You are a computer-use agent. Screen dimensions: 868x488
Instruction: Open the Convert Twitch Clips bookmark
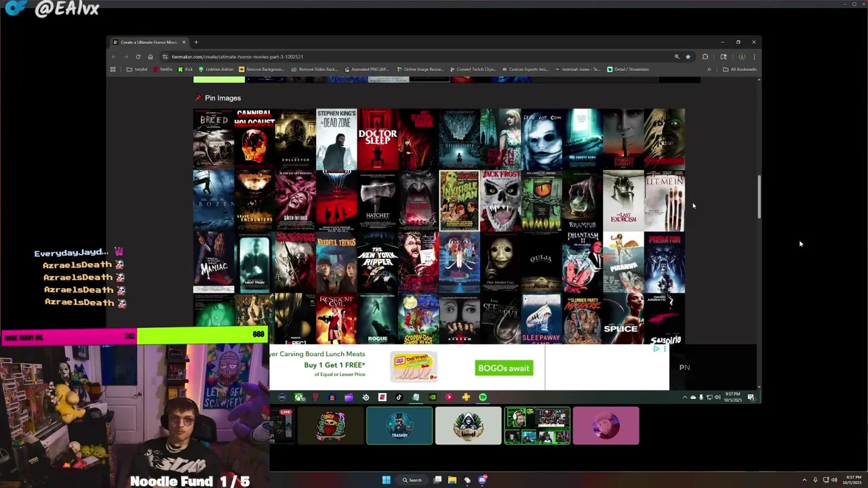click(472, 69)
